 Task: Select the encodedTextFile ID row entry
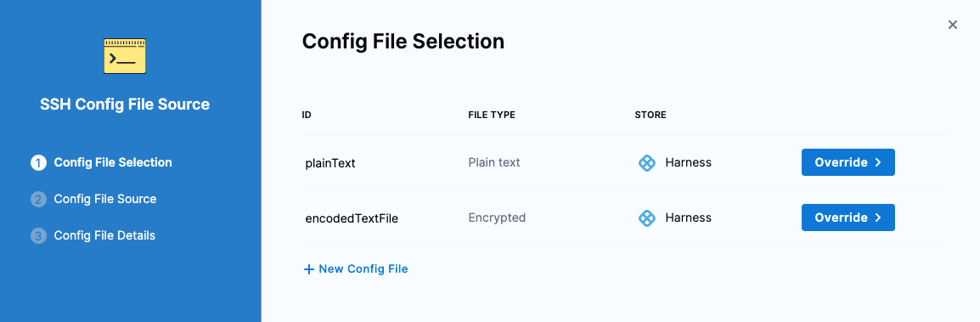[x=352, y=218]
